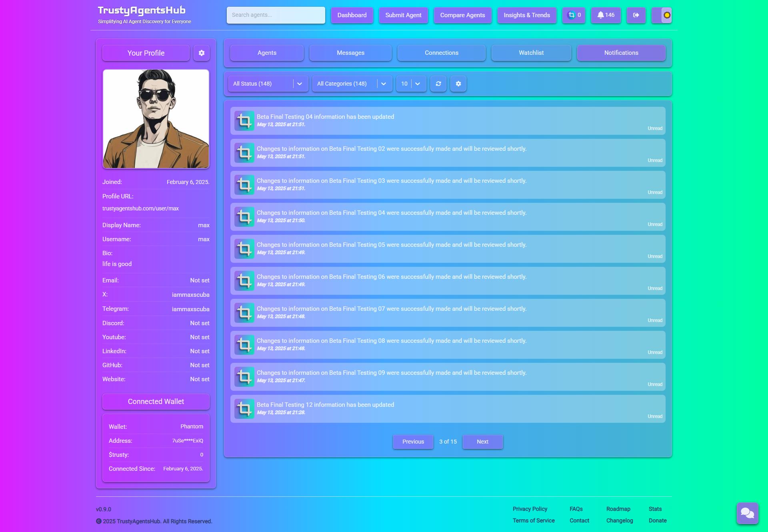Go to the Next notifications page

[x=482, y=442]
